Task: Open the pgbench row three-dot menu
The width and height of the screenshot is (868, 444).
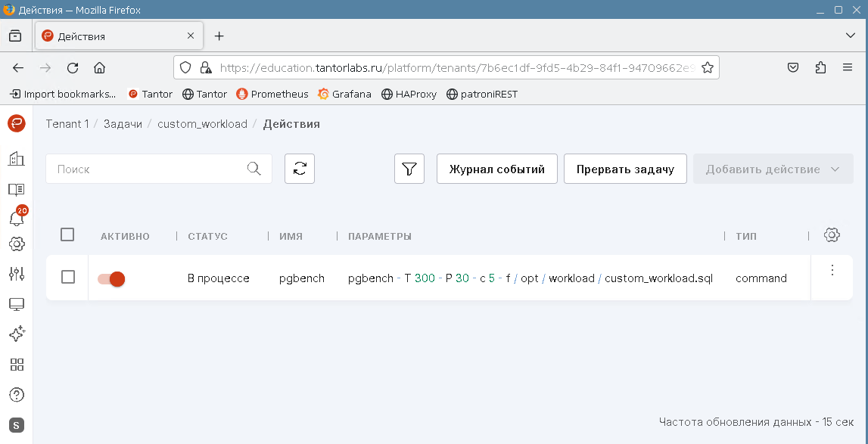Action: click(832, 271)
